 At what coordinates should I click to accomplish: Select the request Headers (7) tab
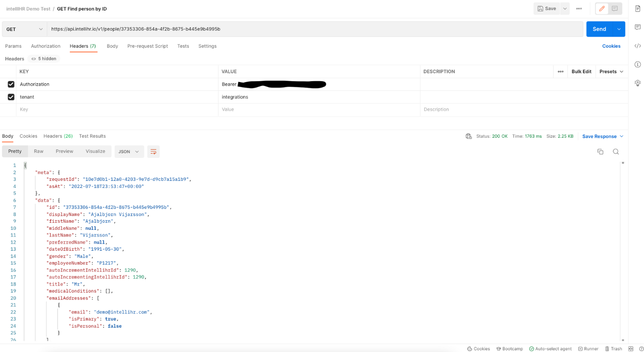[83, 46]
